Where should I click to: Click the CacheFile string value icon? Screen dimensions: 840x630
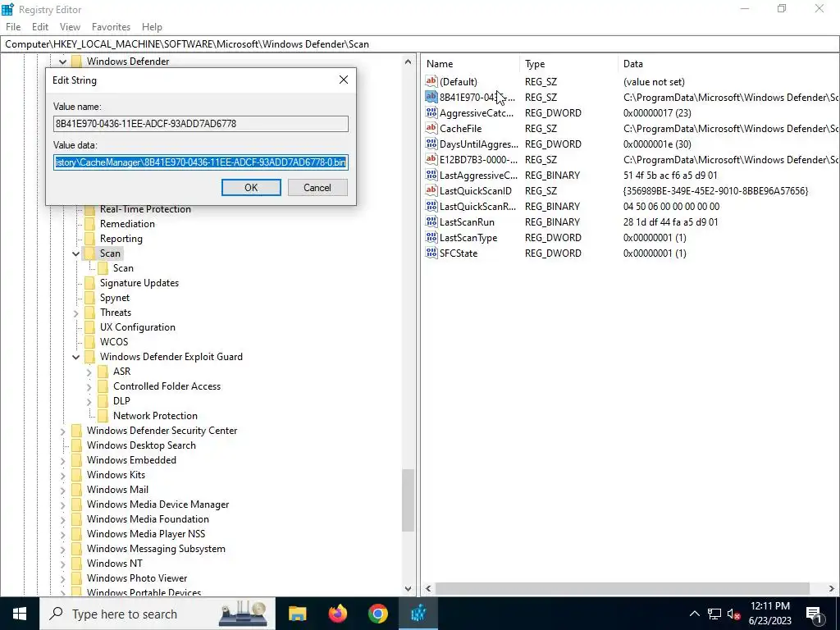(431, 128)
